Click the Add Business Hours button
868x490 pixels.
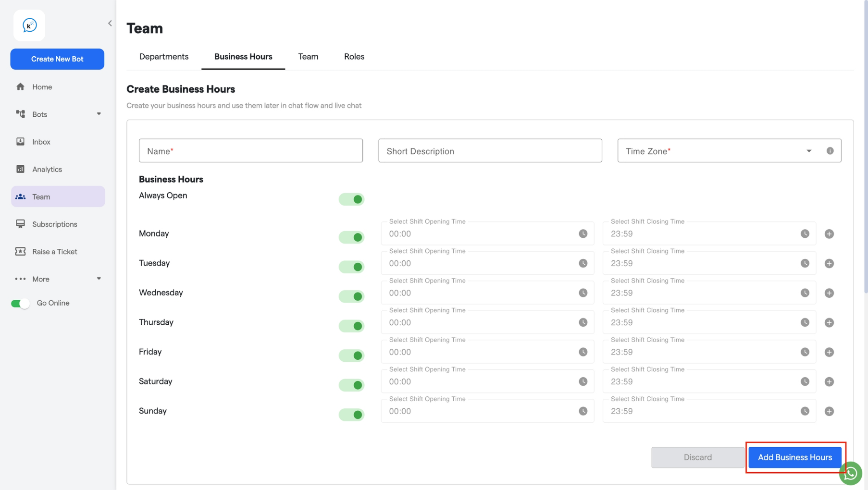pyautogui.click(x=795, y=457)
